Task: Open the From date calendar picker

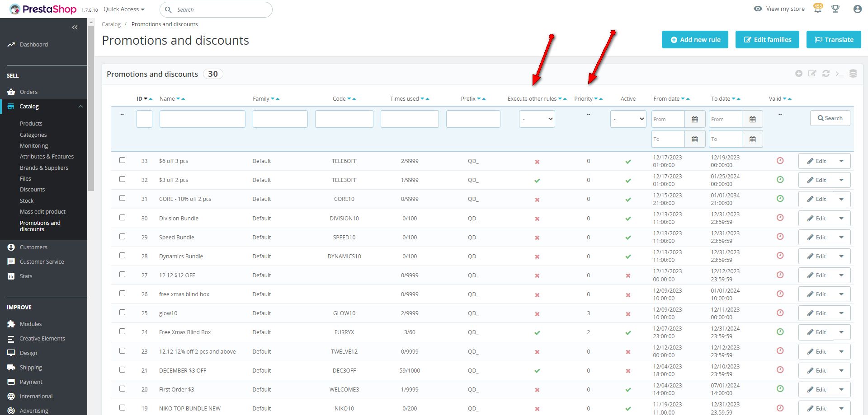Action: pos(695,119)
